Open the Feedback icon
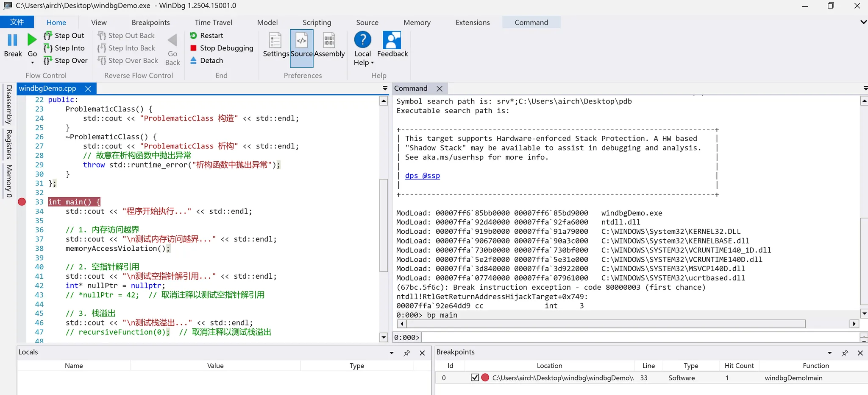 tap(392, 41)
